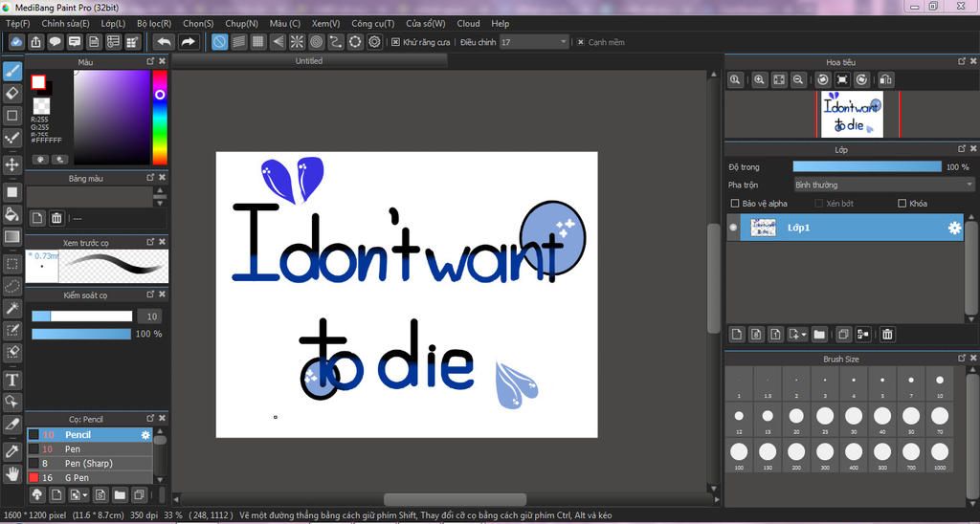Open the Bộ lọc(R) menu

(154, 24)
